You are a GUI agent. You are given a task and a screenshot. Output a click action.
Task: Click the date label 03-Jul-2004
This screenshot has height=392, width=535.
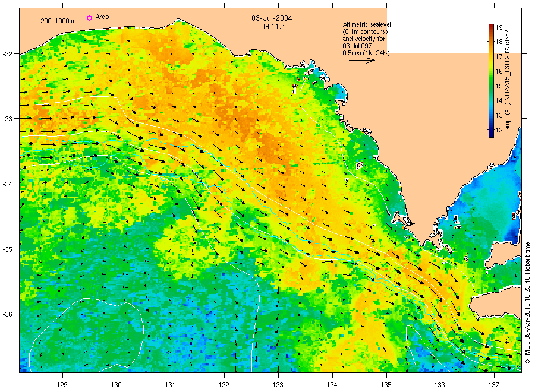272,18
